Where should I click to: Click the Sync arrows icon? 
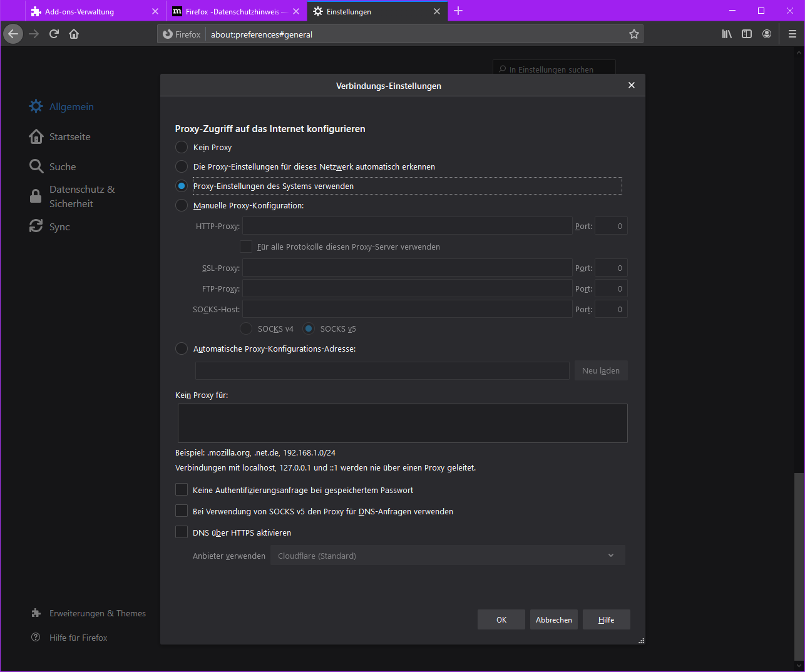tap(36, 227)
